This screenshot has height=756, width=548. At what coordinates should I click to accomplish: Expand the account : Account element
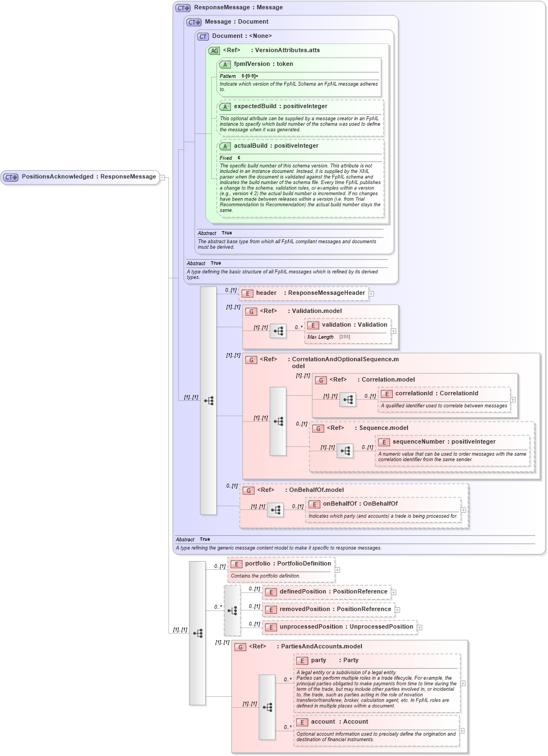(462, 731)
